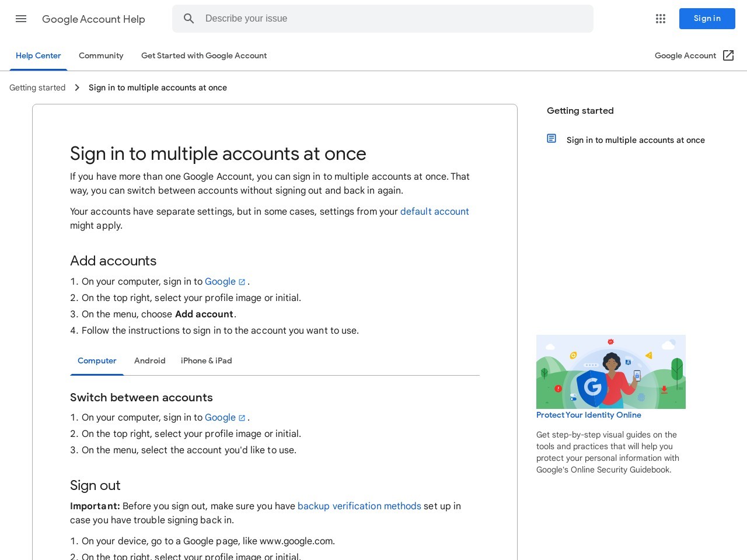
Task: Click the search magnifier icon
Action: click(x=189, y=19)
